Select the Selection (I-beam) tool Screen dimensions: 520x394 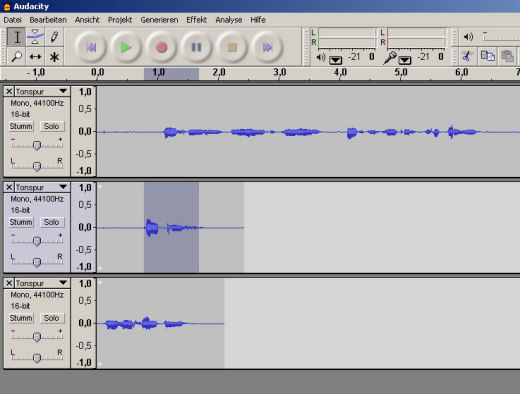16,37
